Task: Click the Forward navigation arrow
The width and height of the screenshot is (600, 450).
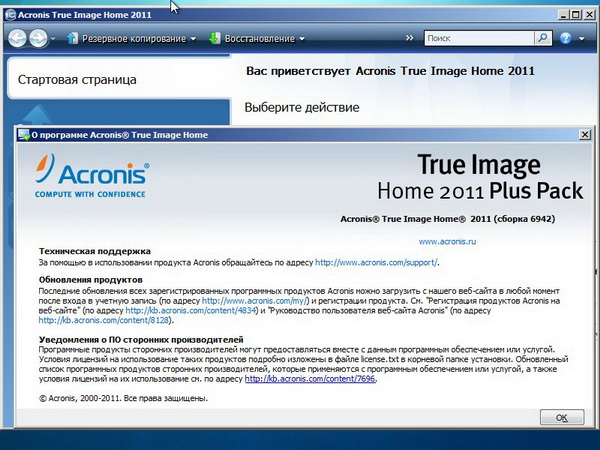Action: point(39,38)
